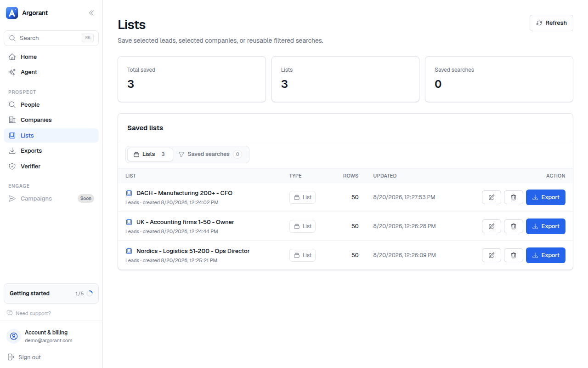Image resolution: width=588 pixels, height=368 pixels.
Task: Click updated time 8/20/2026, 12:27:53 PM
Action: tap(404, 197)
